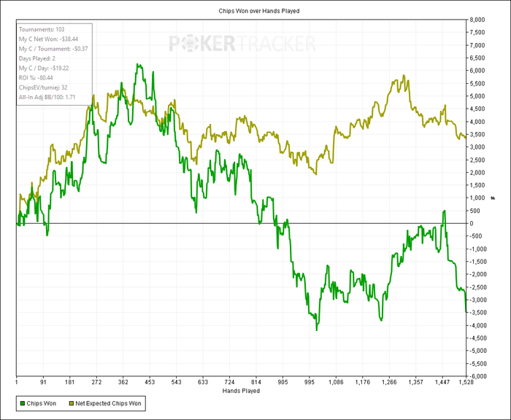Click the y-axis value 3,500

(x=477, y=134)
